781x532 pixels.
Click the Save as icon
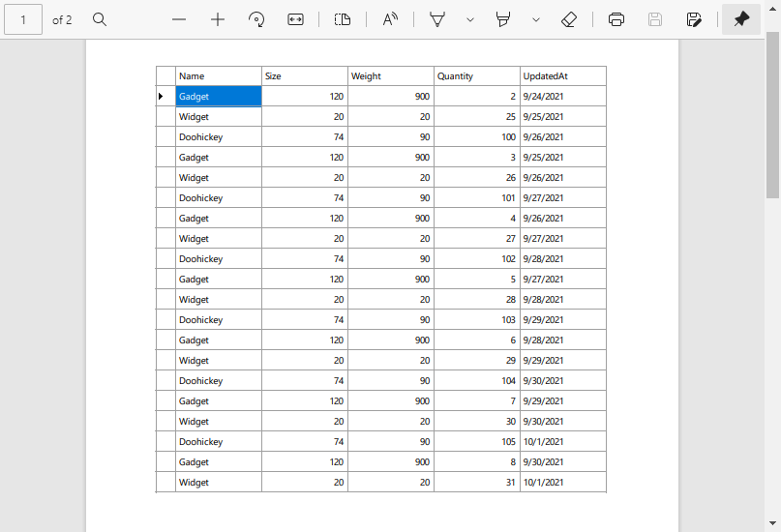coord(694,19)
